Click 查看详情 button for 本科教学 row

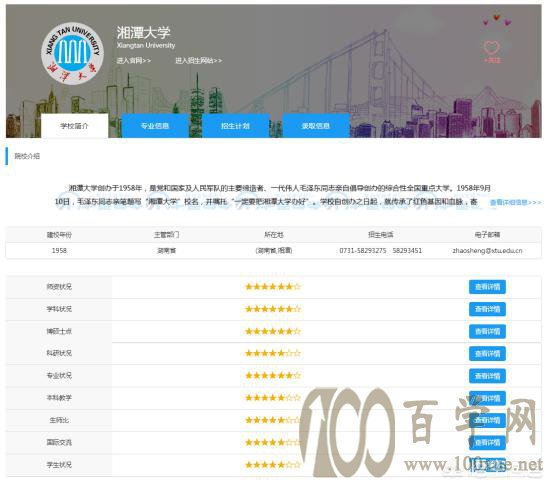point(487,398)
